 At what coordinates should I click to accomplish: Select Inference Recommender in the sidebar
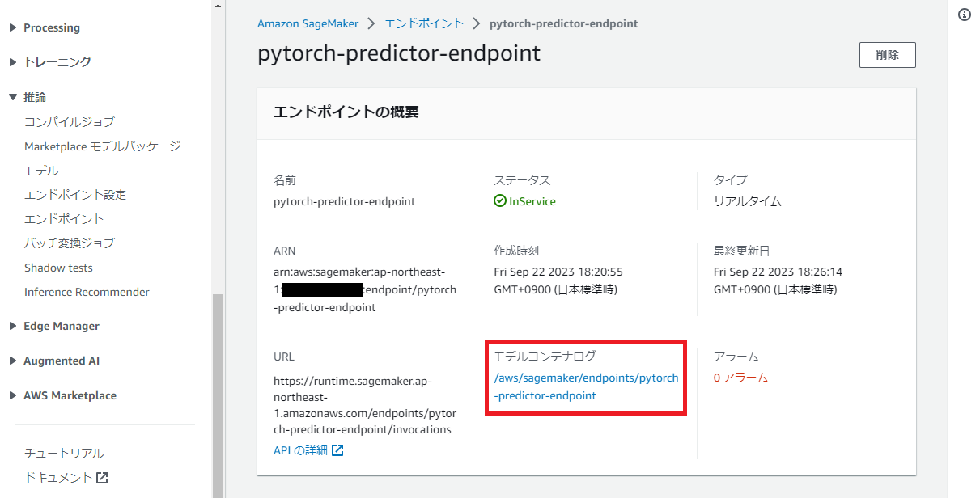[x=85, y=292]
